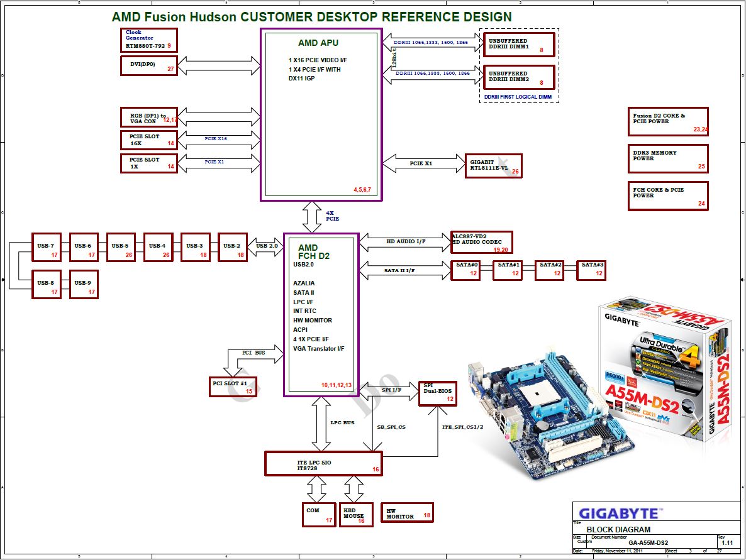Click the LPC BUS label
This screenshot has height=560, width=746.
click(x=343, y=422)
